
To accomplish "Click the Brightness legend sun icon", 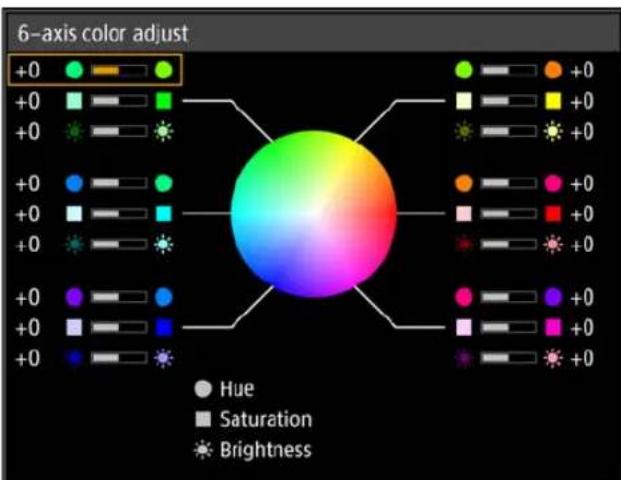I will pyautogui.click(x=203, y=450).
